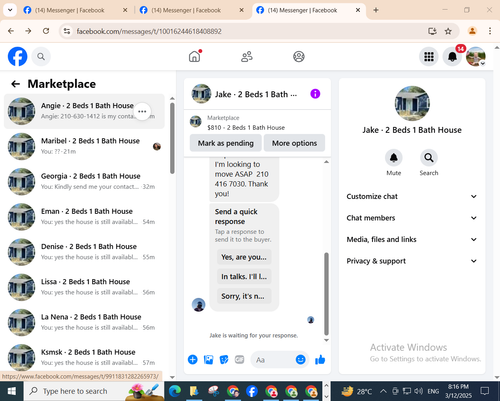The image size is (500, 401).
Task: Open Denise's conversation
Action: (x=84, y=252)
